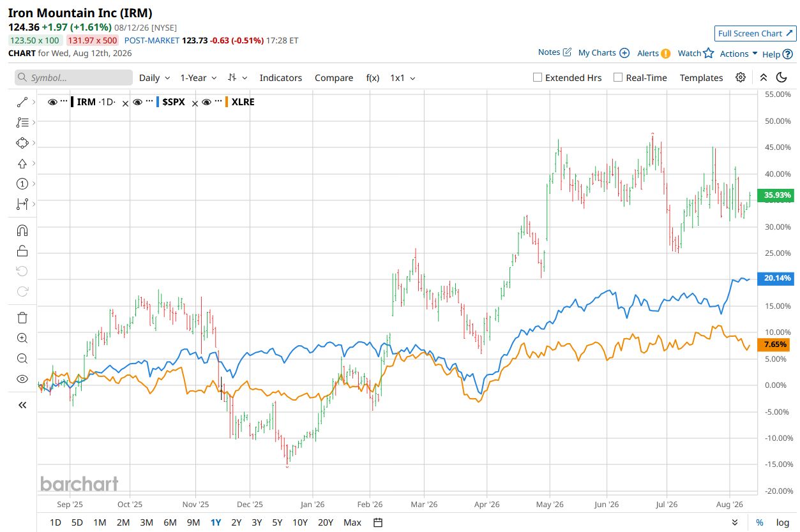
Task: Click the XLRE orange color swatch
Action: pyautogui.click(x=227, y=102)
